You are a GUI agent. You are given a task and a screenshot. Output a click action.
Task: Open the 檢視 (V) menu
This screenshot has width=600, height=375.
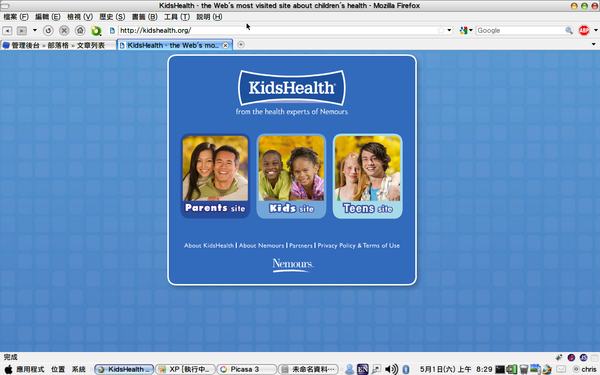[x=80, y=17]
